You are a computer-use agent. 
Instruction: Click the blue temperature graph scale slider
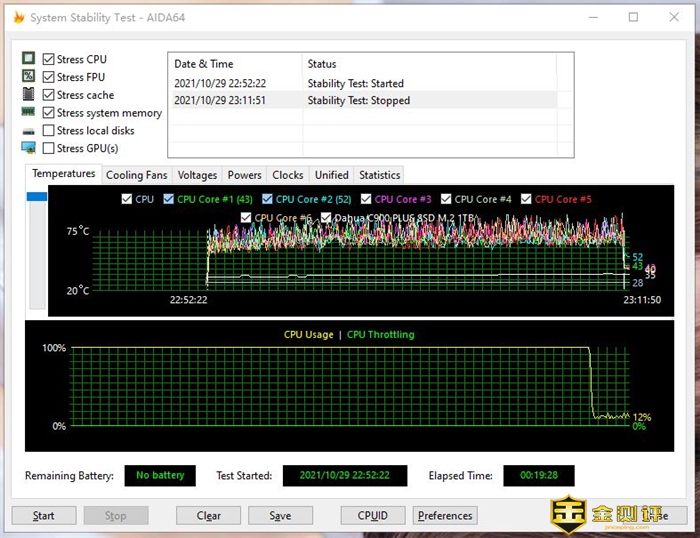tap(37, 197)
